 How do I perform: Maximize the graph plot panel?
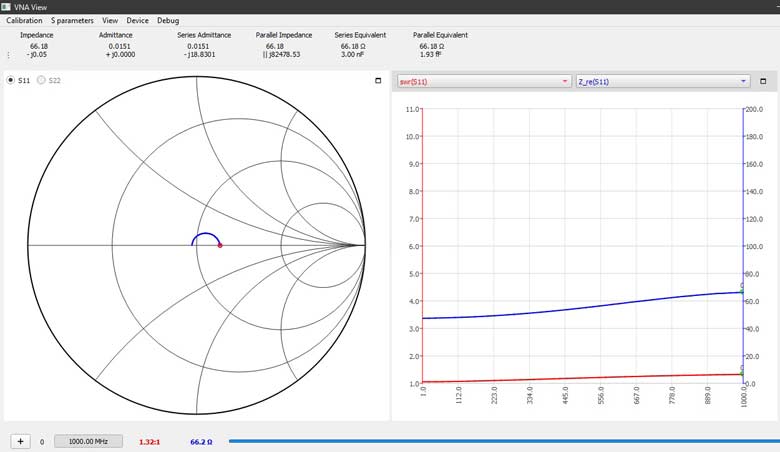[x=763, y=81]
